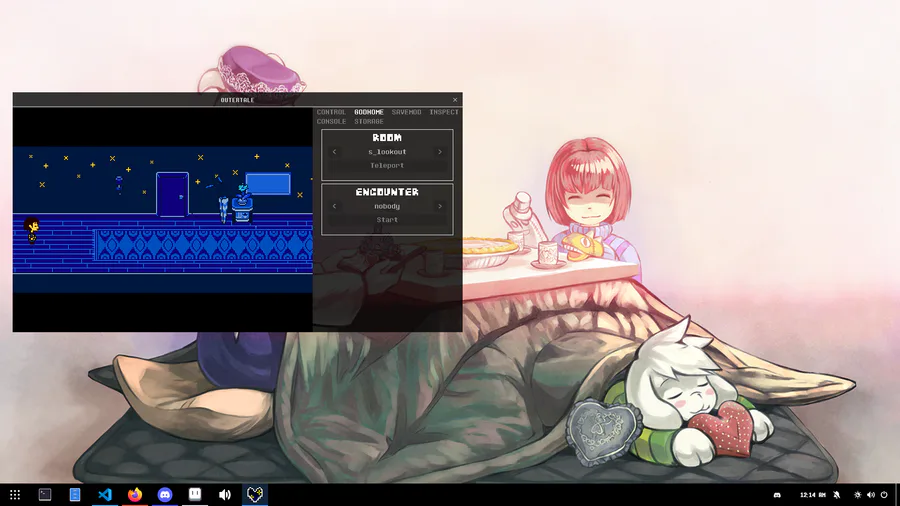This screenshot has height=506, width=900.
Task: Open the speaker app icon in the taskbar
Action: [224, 495]
